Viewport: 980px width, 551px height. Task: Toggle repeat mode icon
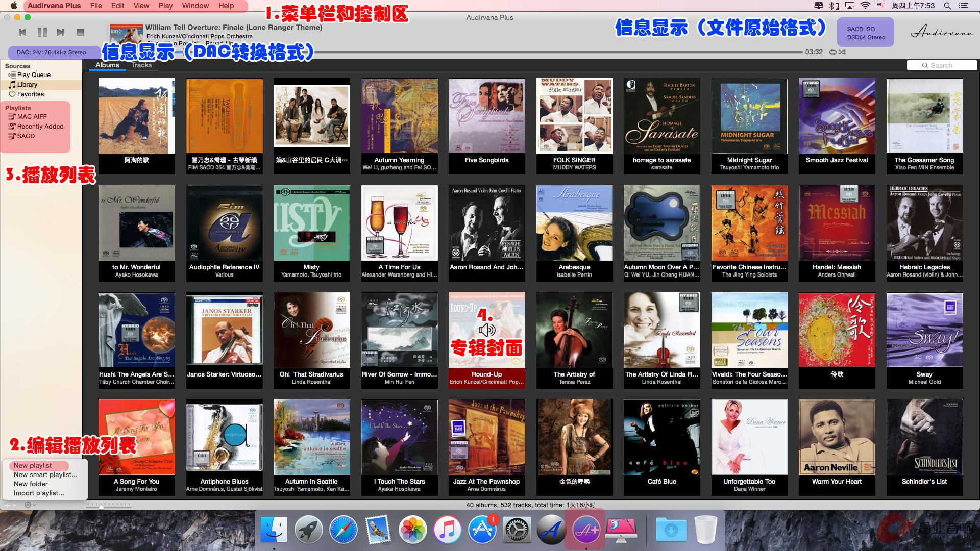click(833, 52)
